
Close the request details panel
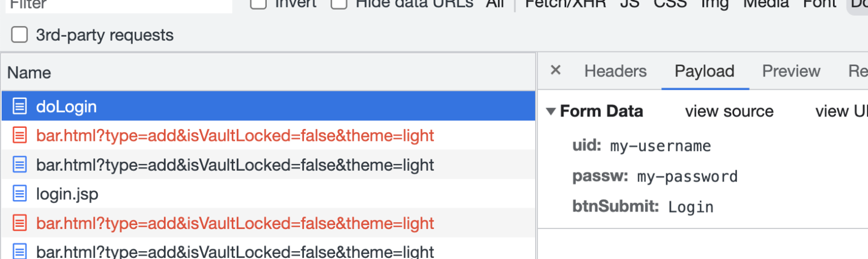coord(555,70)
